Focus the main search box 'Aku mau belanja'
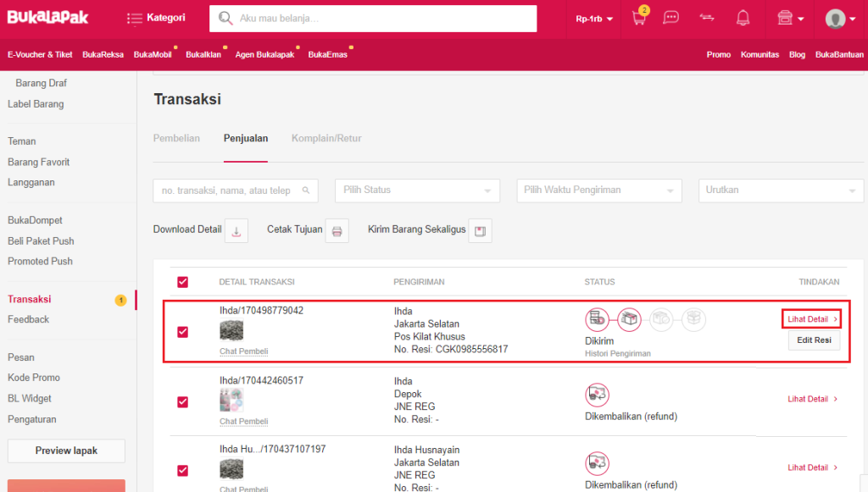The image size is (868, 492). 373,19
